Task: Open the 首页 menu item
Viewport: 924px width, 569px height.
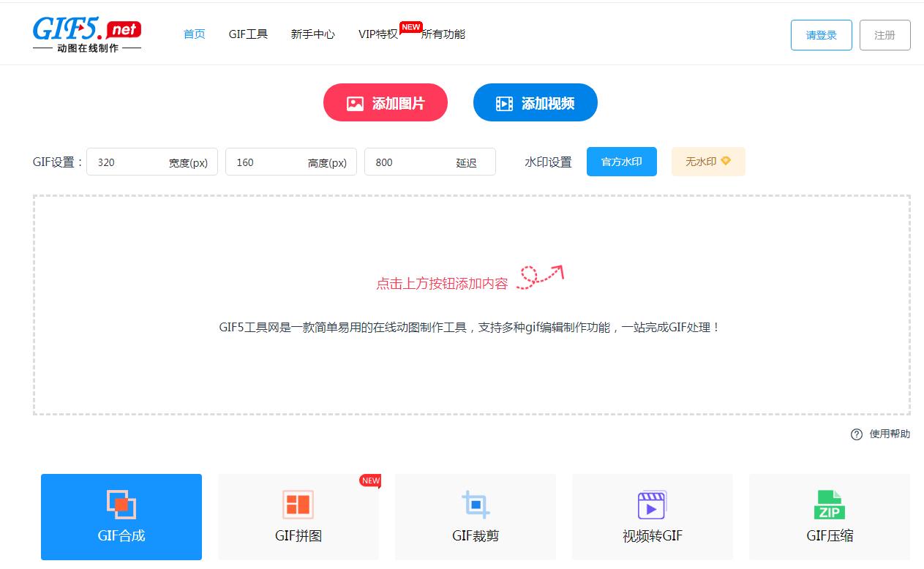Action: (194, 34)
